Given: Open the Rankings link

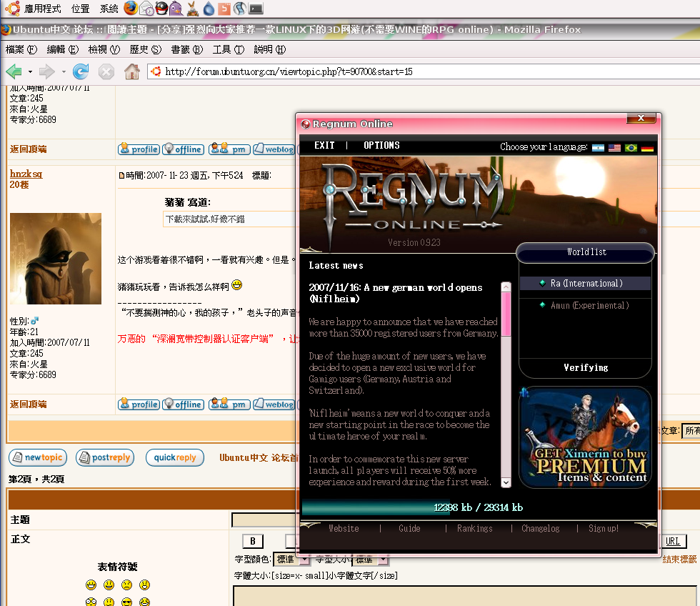Looking at the screenshot, I should [x=474, y=528].
